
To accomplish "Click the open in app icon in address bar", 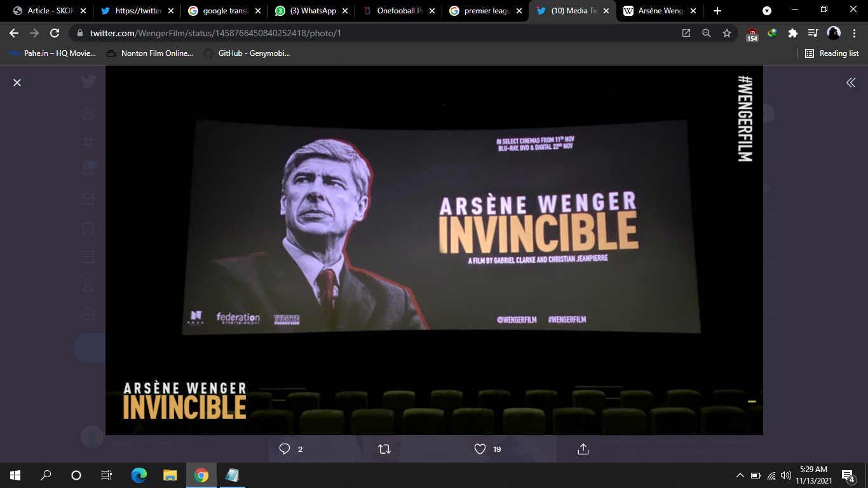I will pyautogui.click(x=686, y=33).
